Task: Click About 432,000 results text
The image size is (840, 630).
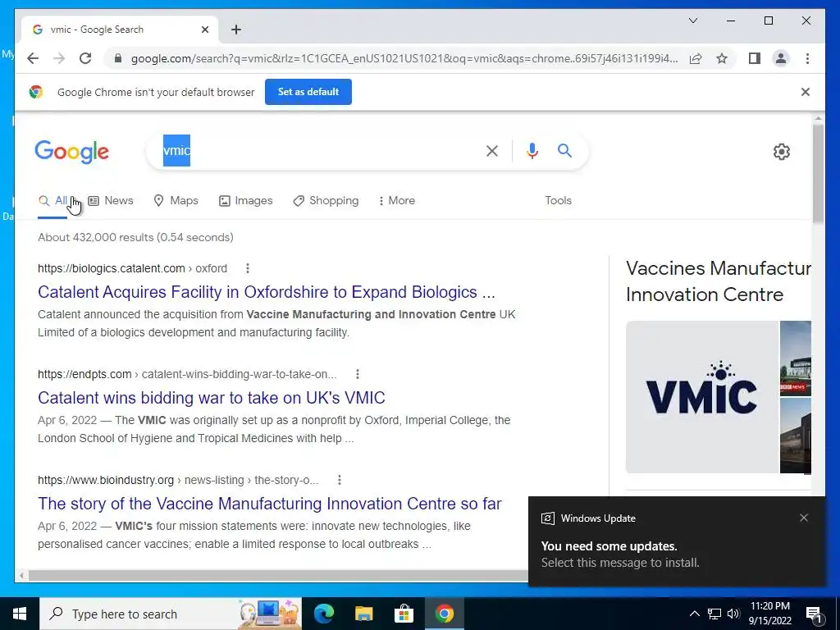Action: click(135, 237)
